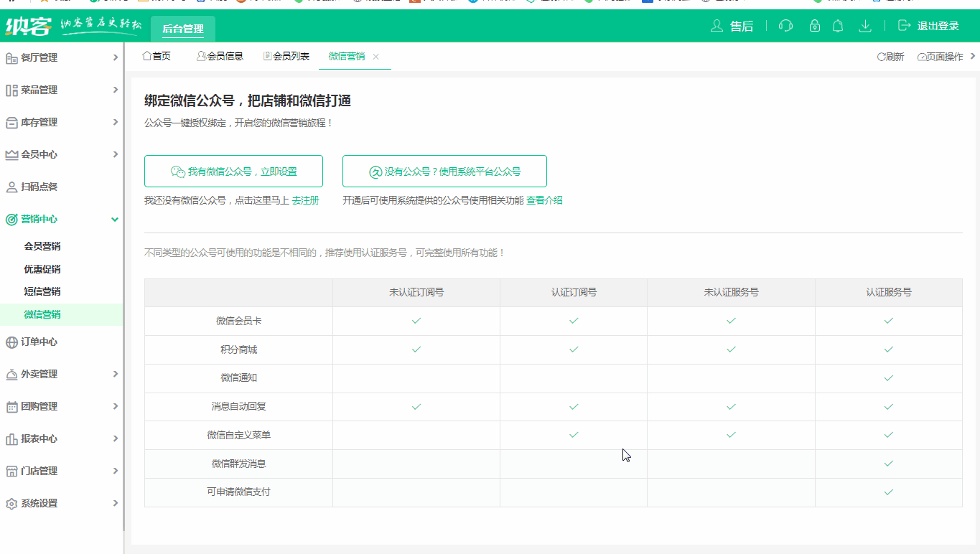The height and width of the screenshot is (554, 980).
Task: Select the 扫码点餐 sidebar icon
Action: [11, 187]
